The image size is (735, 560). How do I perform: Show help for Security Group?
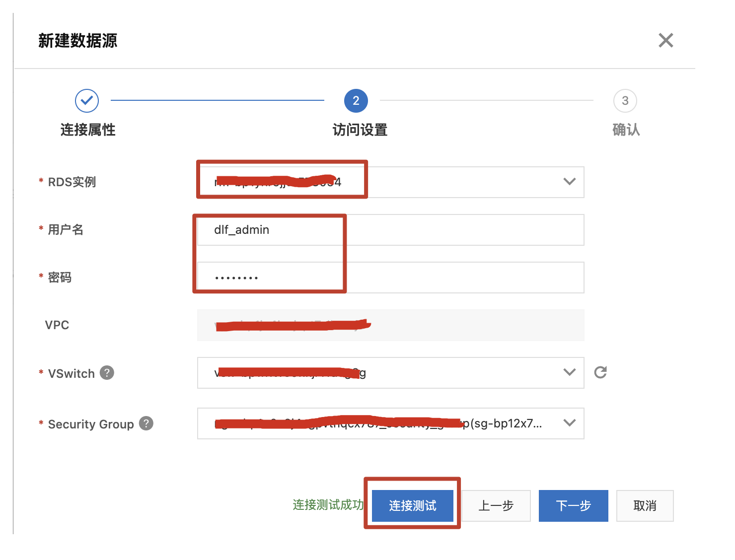146,423
